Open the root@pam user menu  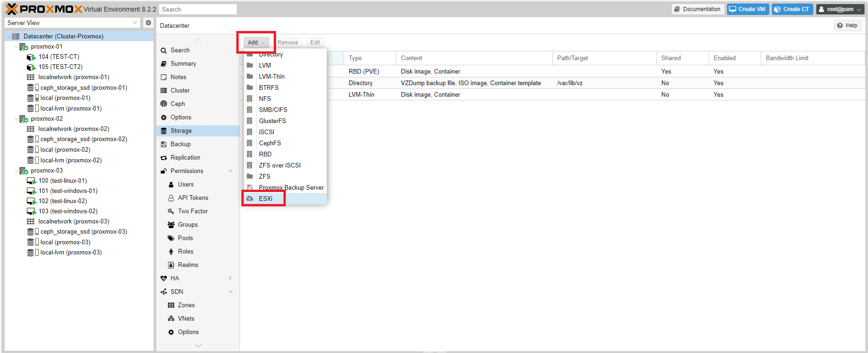coord(840,9)
